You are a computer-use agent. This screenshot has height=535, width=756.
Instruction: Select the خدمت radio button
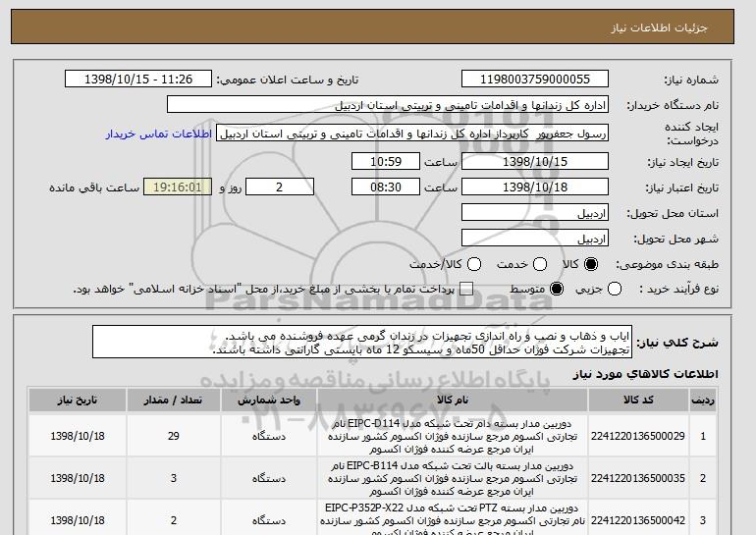(540, 264)
